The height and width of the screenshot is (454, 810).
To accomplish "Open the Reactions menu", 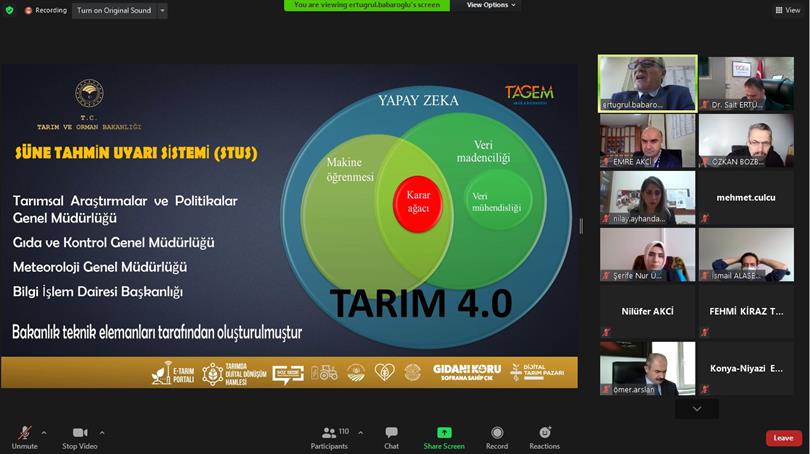I will coord(544,433).
